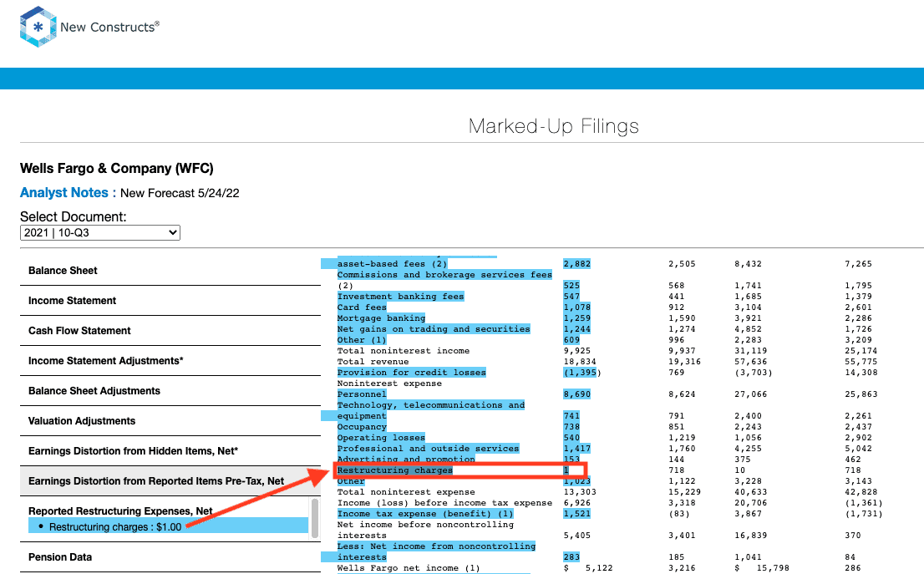Click Wells Fargo net income (1) label
This screenshot has width=924, height=574.
tap(409, 568)
